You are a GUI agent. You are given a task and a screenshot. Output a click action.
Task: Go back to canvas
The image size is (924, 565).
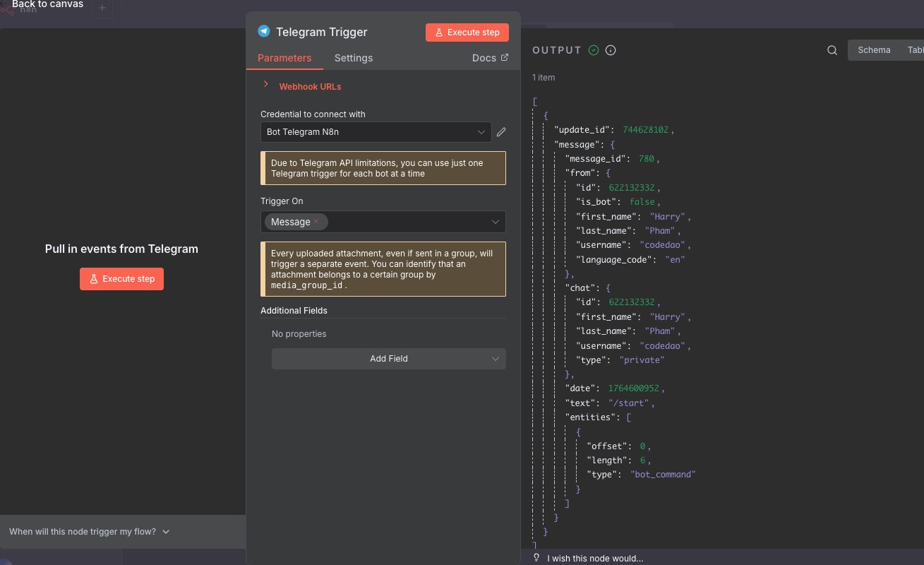coord(47,5)
